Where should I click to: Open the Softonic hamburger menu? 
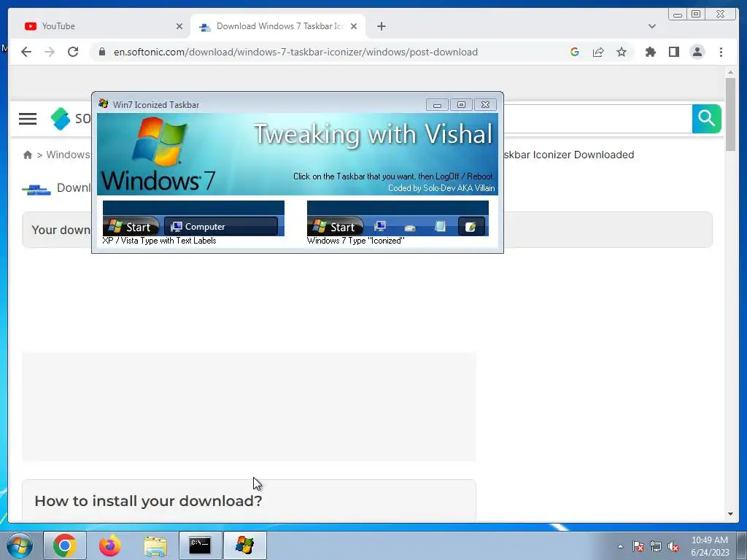coord(28,119)
